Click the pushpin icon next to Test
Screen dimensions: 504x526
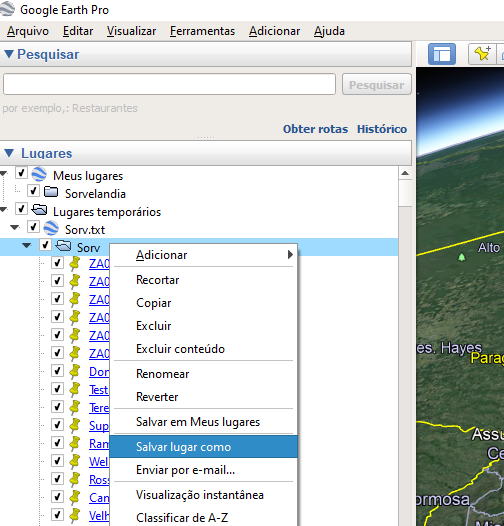click(x=75, y=389)
